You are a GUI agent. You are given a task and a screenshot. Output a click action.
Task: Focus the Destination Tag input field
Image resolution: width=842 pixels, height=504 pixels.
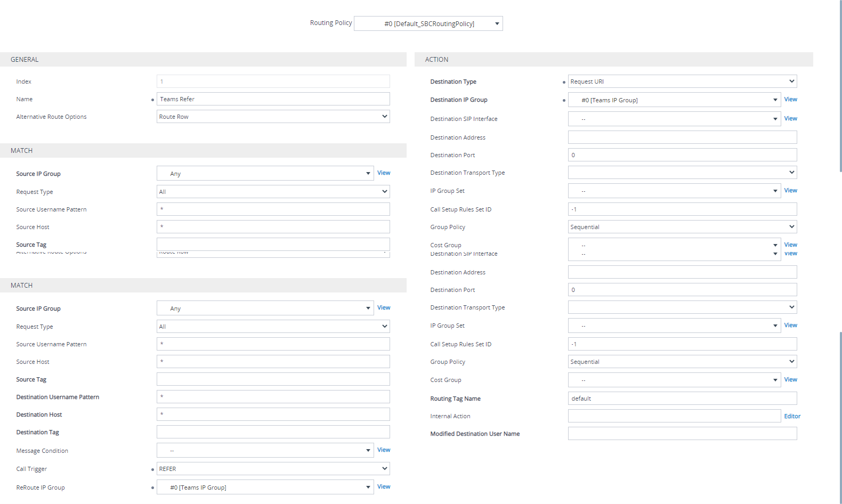coord(273,432)
